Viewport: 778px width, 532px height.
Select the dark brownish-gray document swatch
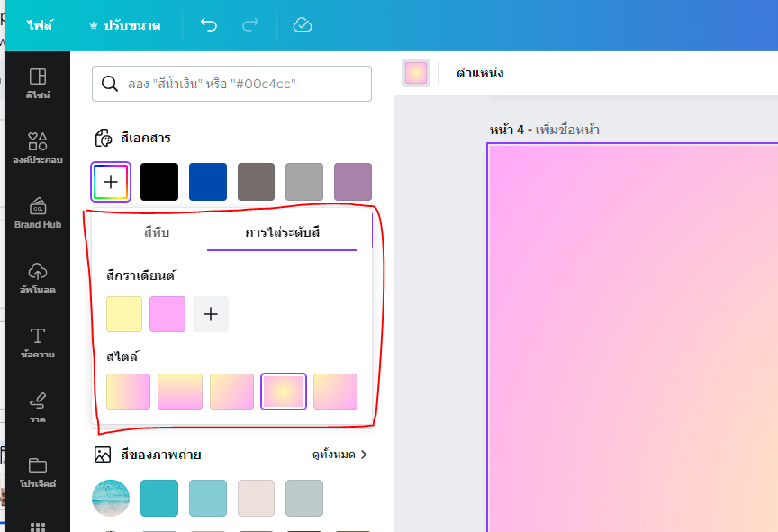(256, 182)
